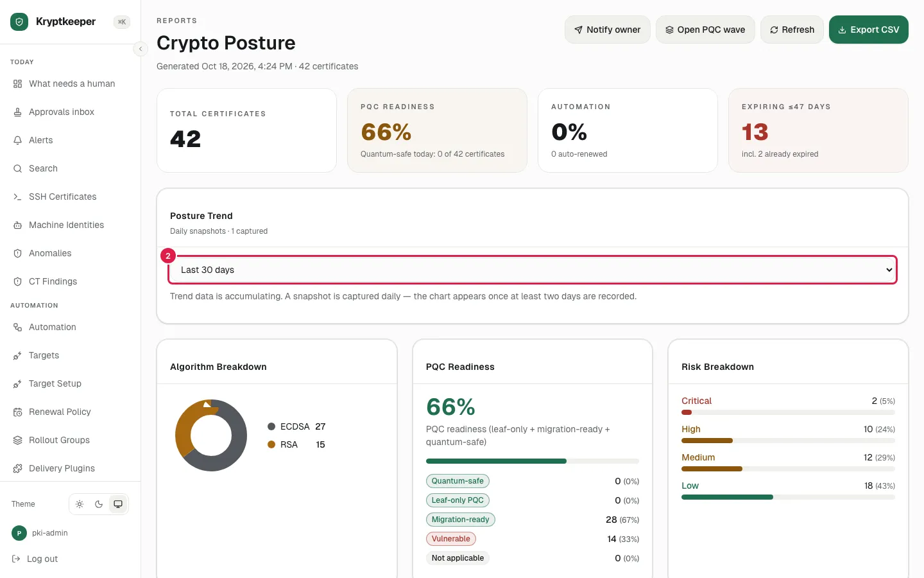Collapse the sidebar with the chevron button
This screenshot has width=924, height=578.
coord(141,49)
